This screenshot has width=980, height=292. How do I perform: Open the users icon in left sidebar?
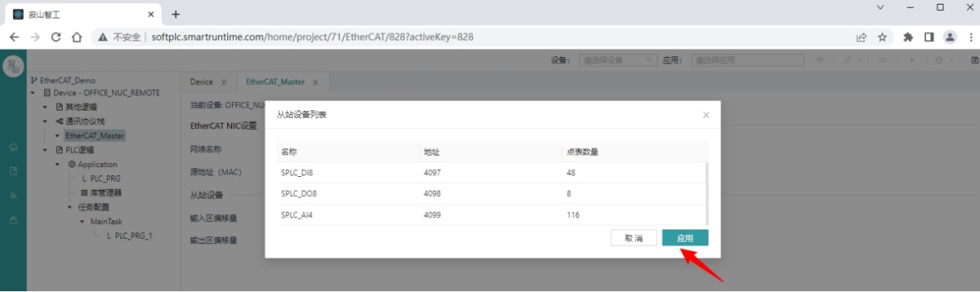pos(13,196)
